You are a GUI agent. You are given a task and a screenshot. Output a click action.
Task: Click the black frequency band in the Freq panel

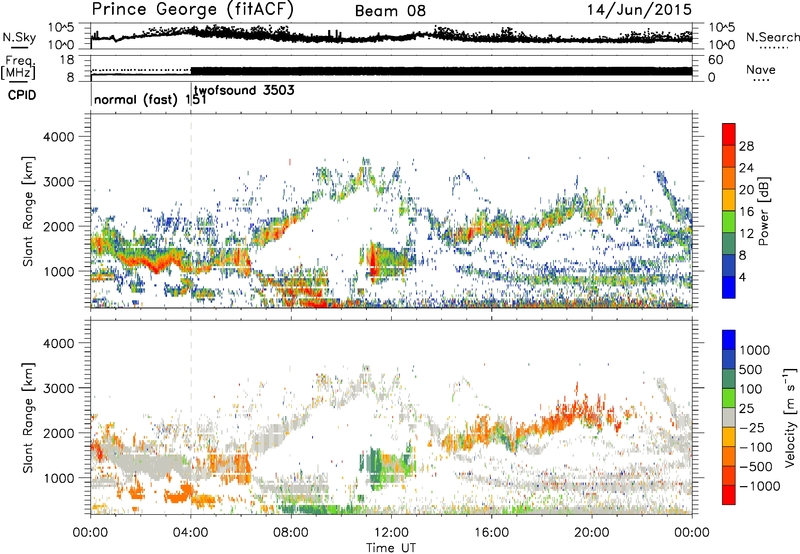click(x=441, y=71)
